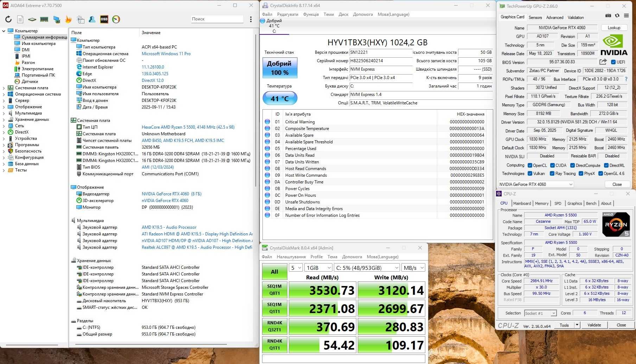The height and width of the screenshot is (364, 636).
Task: Click the Значение column header
Action: coord(151,33)
